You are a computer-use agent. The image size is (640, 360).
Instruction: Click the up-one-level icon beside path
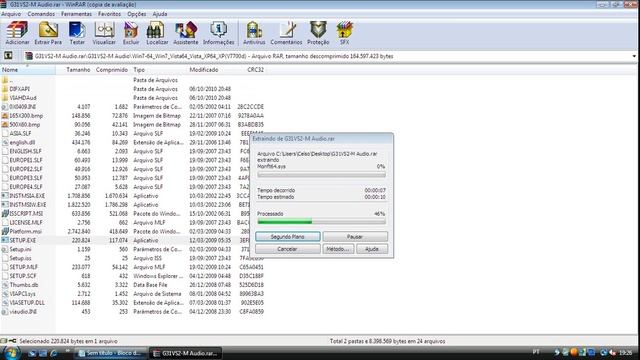pos(8,56)
